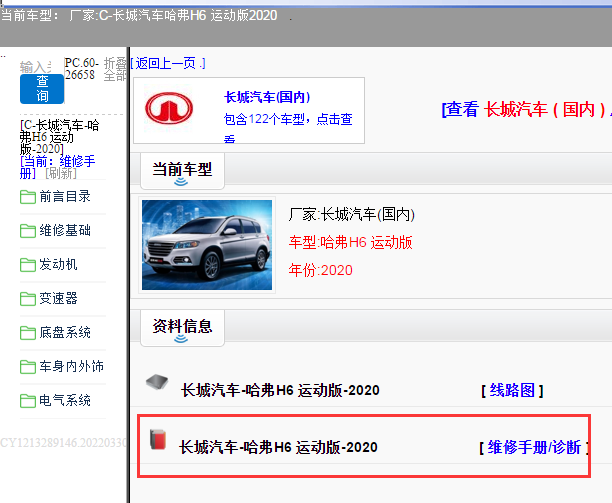Open the 维修手册/诊断 link

(x=534, y=447)
